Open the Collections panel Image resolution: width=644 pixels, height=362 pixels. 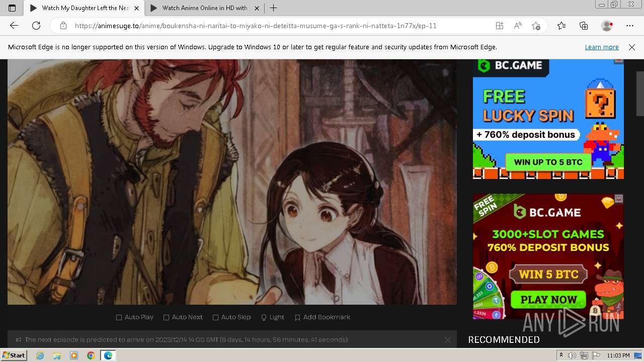pos(584,26)
